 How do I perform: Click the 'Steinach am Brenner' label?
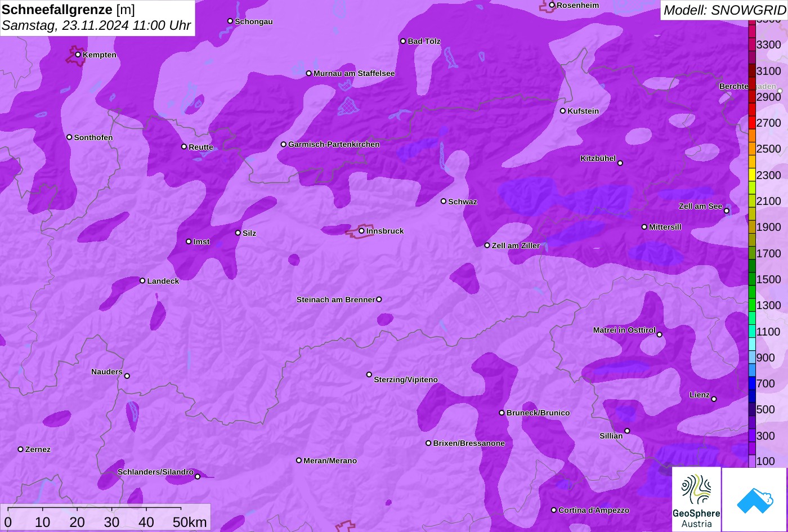pos(335,300)
